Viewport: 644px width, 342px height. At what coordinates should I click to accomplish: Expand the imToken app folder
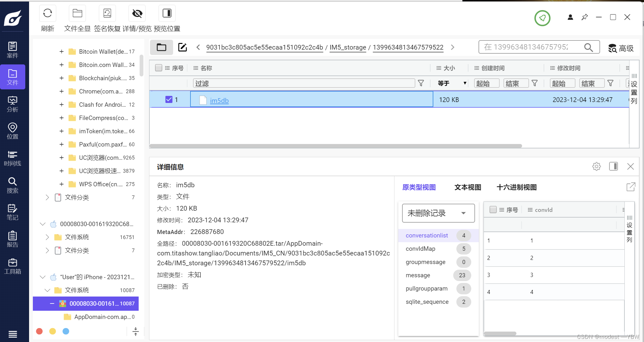[x=61, y=131]
